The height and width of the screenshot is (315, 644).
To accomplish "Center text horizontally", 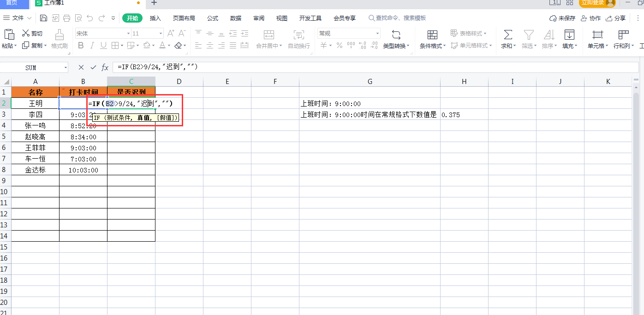I will pyautogui.click(x=210, y=45).
